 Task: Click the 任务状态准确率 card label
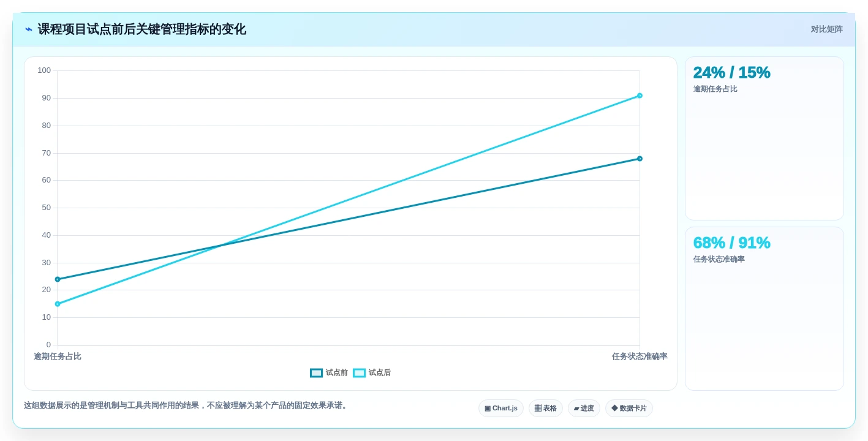(x=719, y=259)
